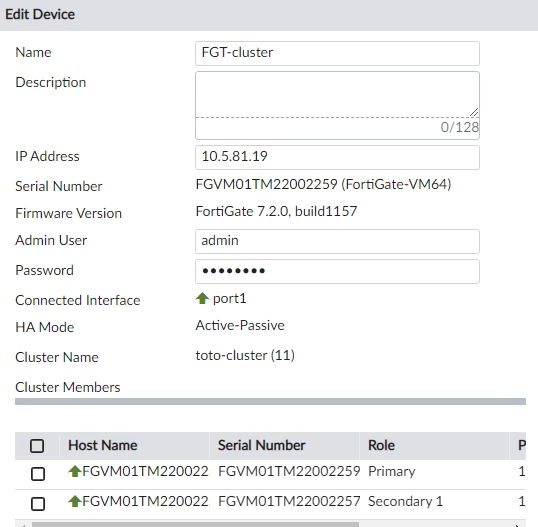The width and height of the screenshot is (538, 527).
Task: Click the Edit Device title
Action: tap(40, 14)
